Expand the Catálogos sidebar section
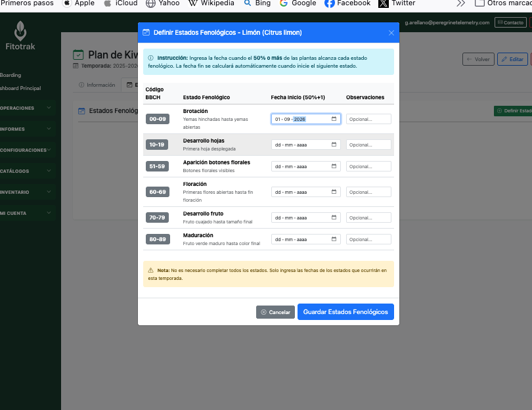This screenshot has height=410, width=532. point(25,171)
